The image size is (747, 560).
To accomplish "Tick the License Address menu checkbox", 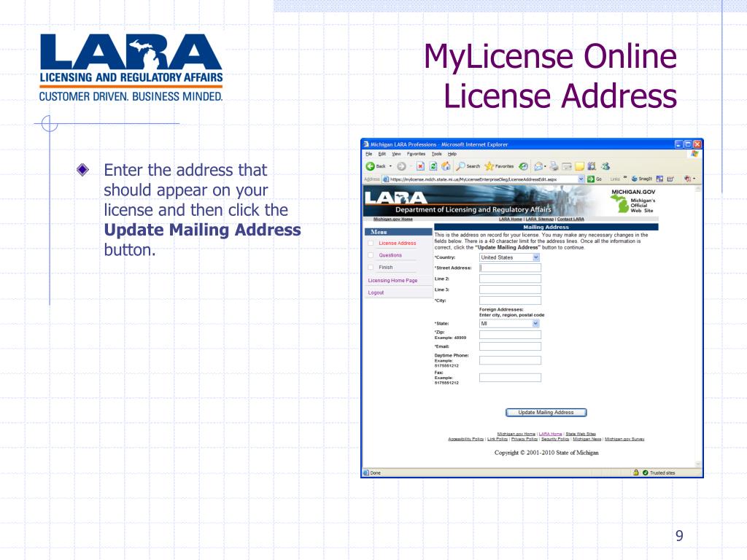I will 371,243.
